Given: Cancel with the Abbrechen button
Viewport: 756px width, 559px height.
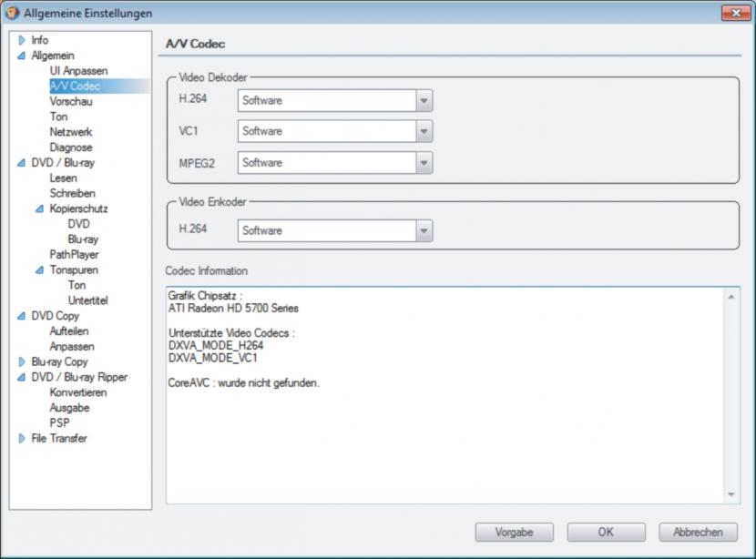Looking at the screenshot, I should [698, 533].
